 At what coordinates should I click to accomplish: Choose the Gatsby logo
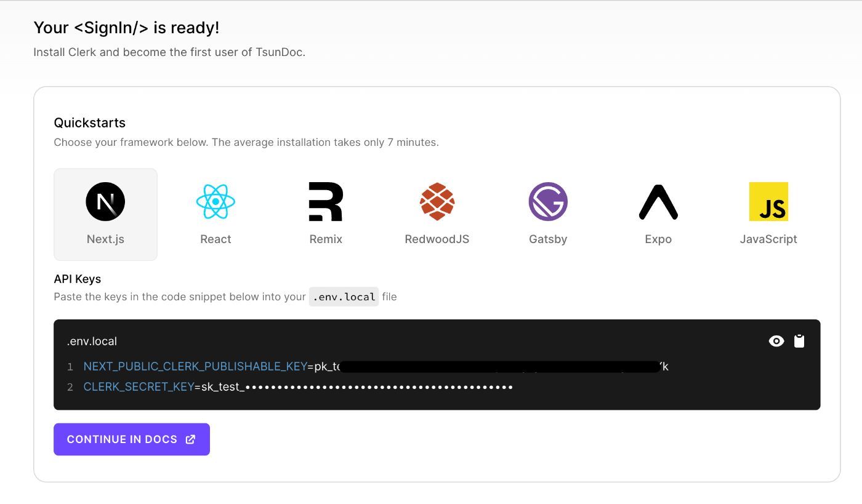[x=548, y=202]
